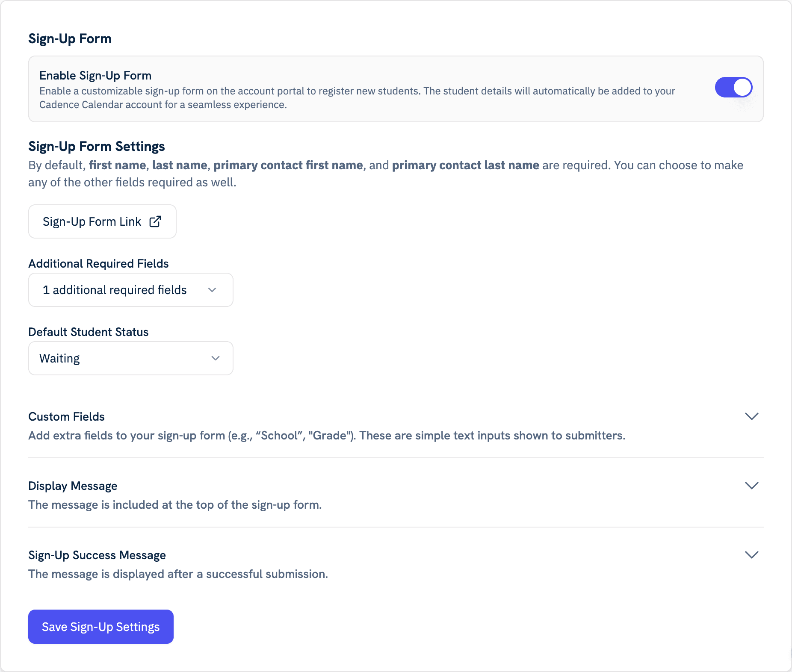Expand Custom Fields using its chevron
This screenshot has width=792, height=672.
[x=751, y=416]
